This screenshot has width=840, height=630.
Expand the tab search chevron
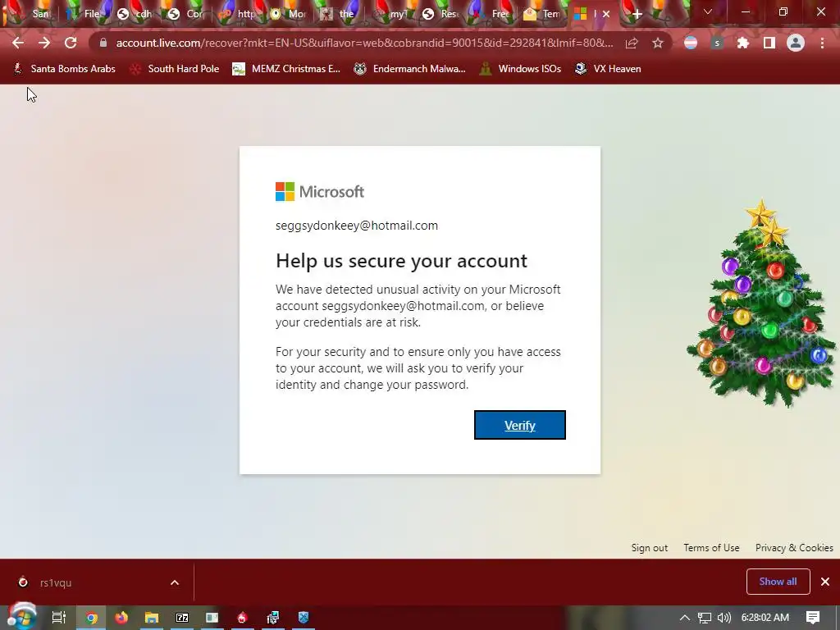pos(708,11)
